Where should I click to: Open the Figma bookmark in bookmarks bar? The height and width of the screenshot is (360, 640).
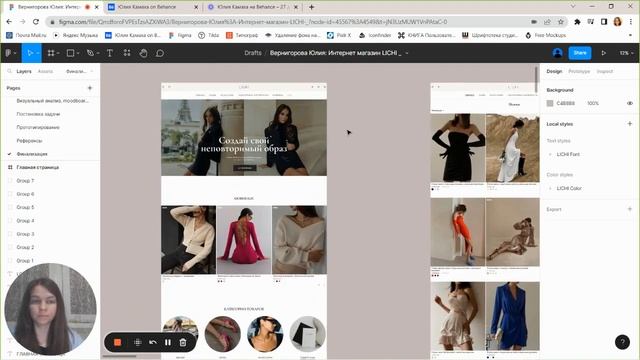coord(180,36)
